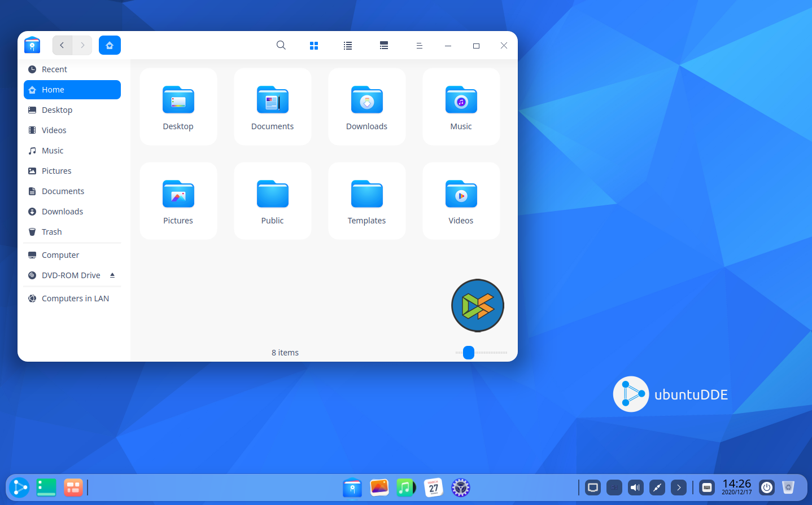Open the volume control in tray
This screenshot has height=505, width=812.
636,488
